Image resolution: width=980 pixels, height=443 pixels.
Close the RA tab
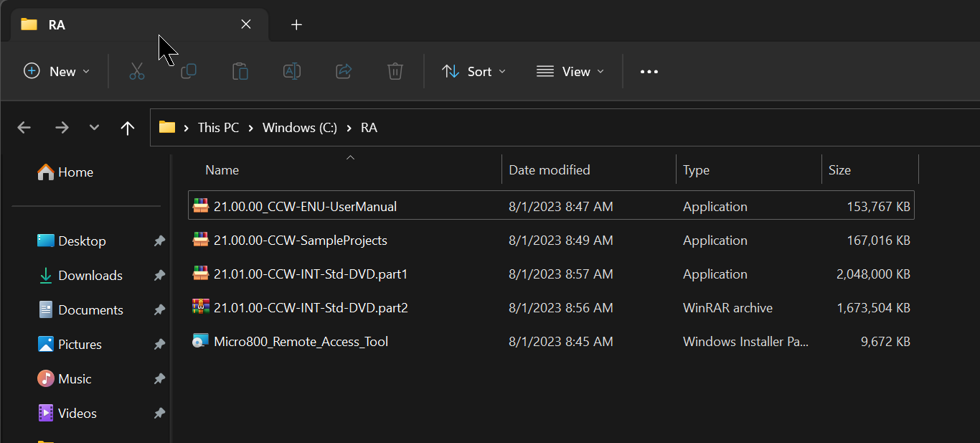tap(246, 24)
